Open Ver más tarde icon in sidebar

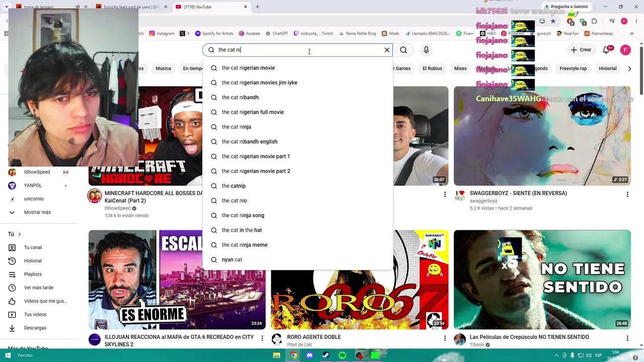(x=12, y=288)
